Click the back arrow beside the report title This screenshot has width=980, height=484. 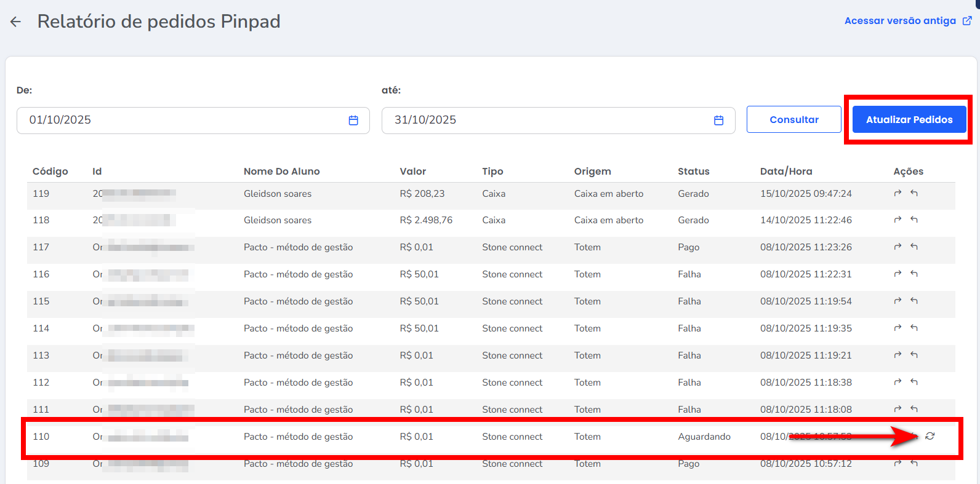(15, 22)
